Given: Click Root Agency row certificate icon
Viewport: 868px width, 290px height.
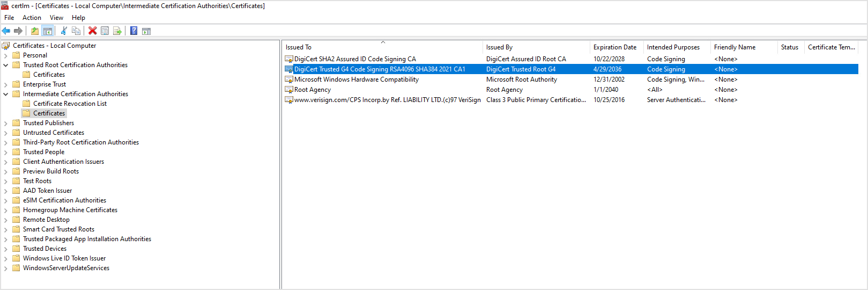Looking at the screenshot, I should [x=289, y=90].
